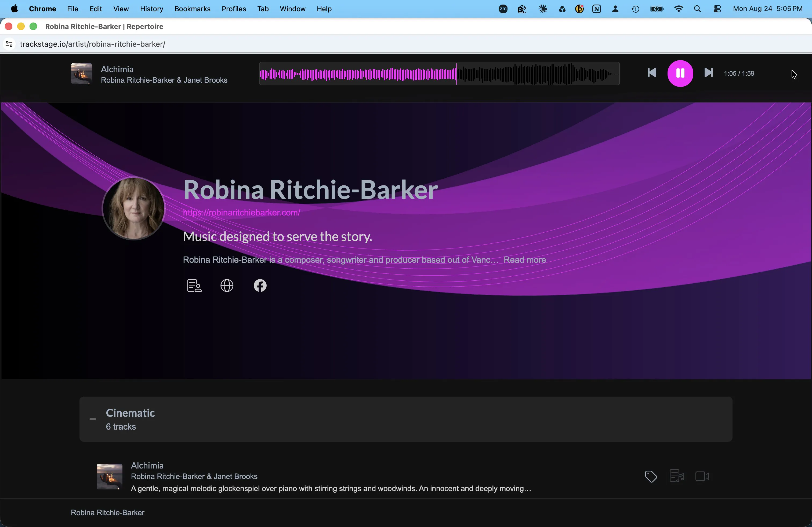Open the View menu
The image size is (812, 527).
coord(121,9)
